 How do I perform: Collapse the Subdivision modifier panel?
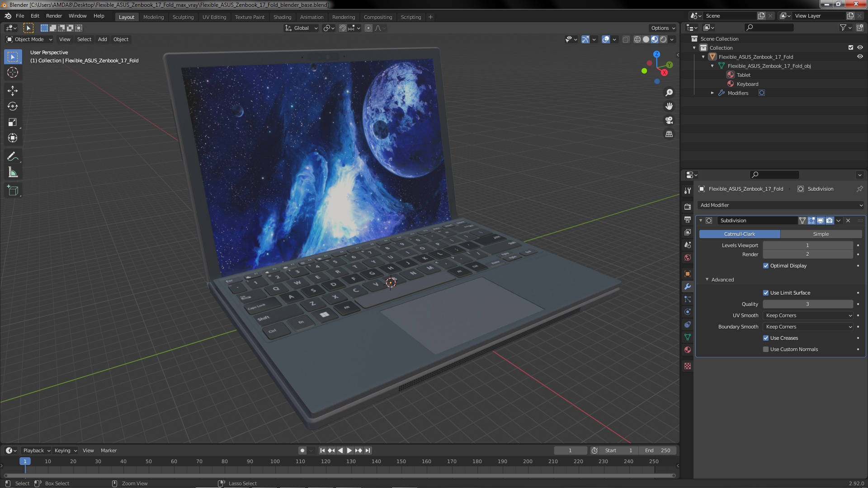click(701, 221)
